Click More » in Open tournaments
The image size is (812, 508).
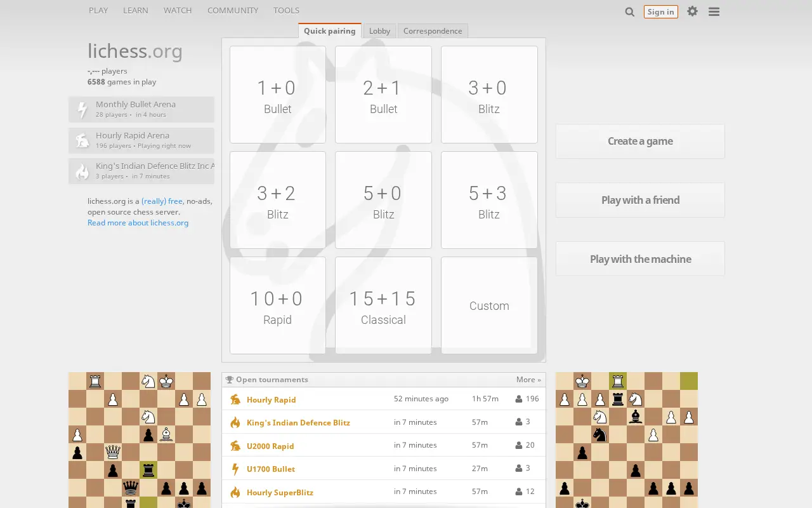pyautogui.click(x=528, y=380)
